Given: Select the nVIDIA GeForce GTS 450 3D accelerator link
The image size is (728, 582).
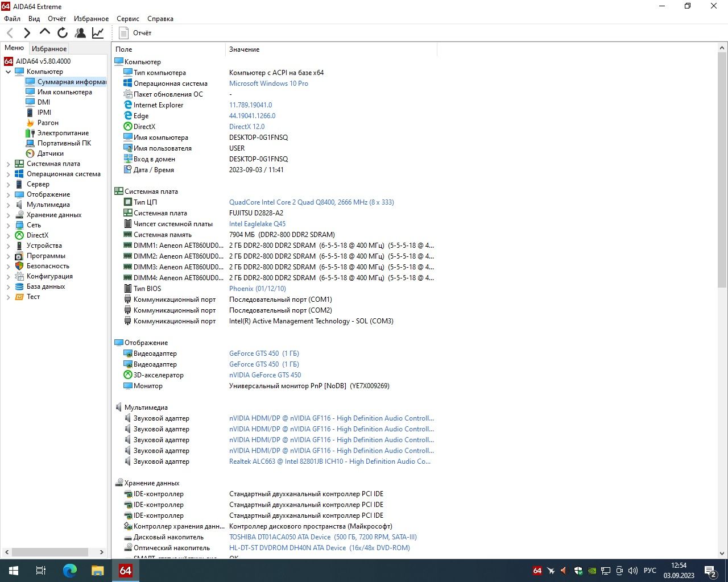Looking at the screenshot, I should click(265, 375).
